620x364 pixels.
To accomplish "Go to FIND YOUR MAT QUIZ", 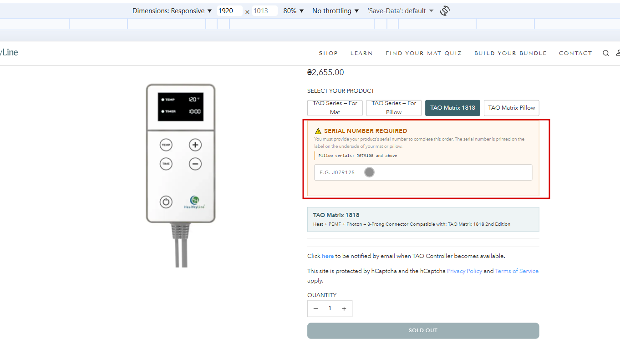I will click(423, 53).
